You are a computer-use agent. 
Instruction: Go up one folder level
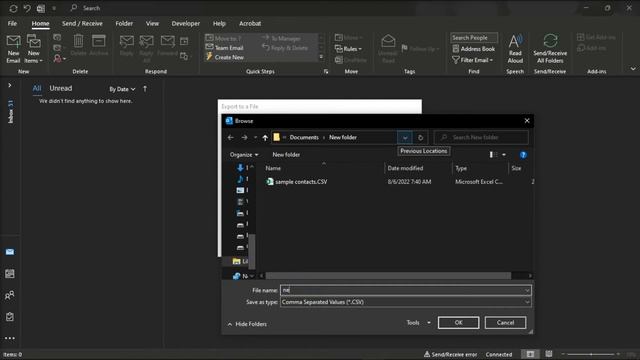(265, 138)
